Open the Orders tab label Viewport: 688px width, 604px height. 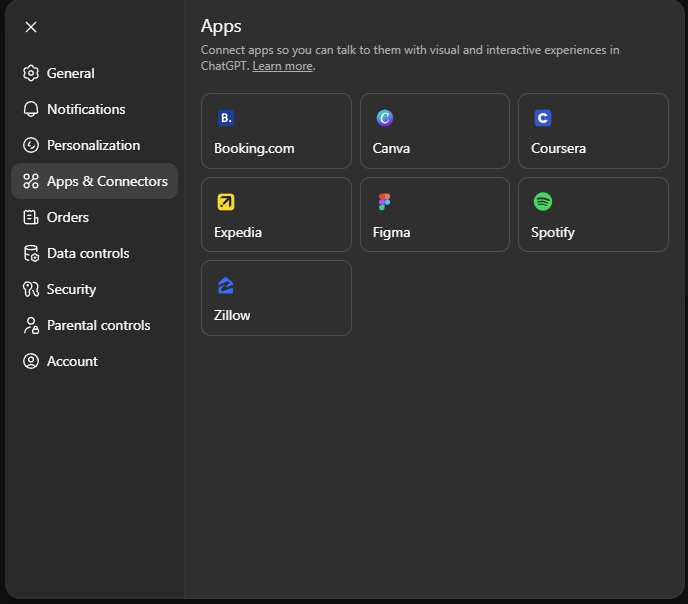[68, 217]
